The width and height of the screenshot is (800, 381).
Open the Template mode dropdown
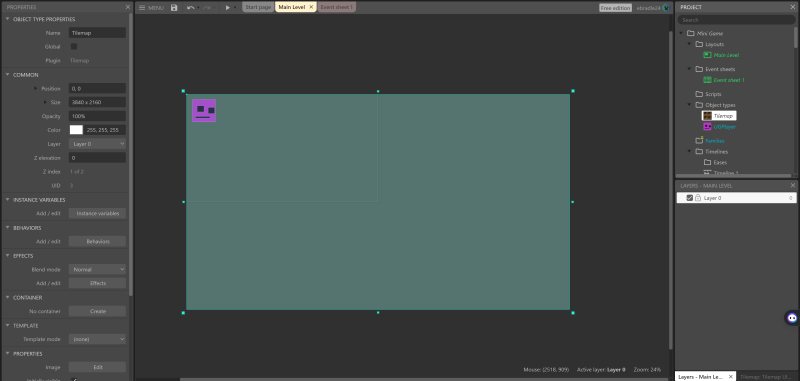pos(97,339)
